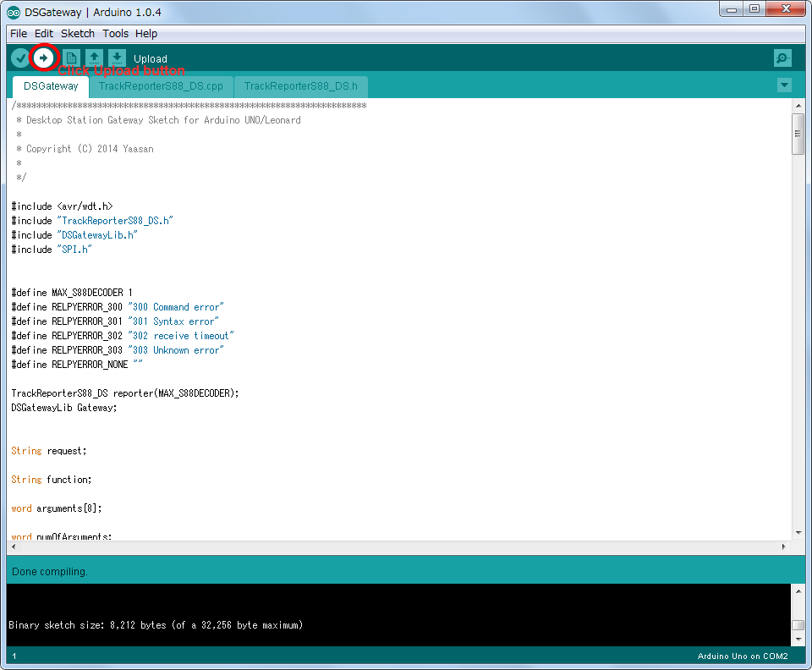Open the Serial Monitor
812x670 pixels.
tap(782, 58)
